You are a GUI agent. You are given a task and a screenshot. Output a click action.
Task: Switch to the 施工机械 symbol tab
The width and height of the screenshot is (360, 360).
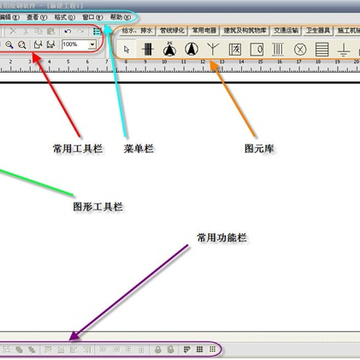(348, 31)
